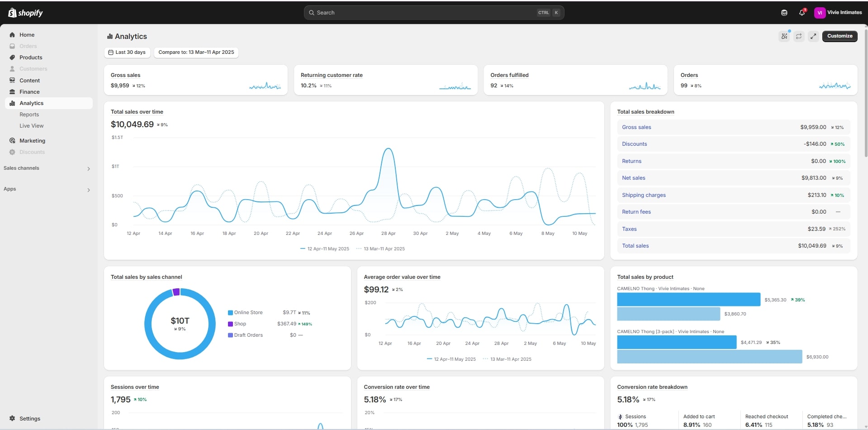The image size is (868, 430).
Task: Open the Vivie Intimates account avatar
Action: coord(819,13)
